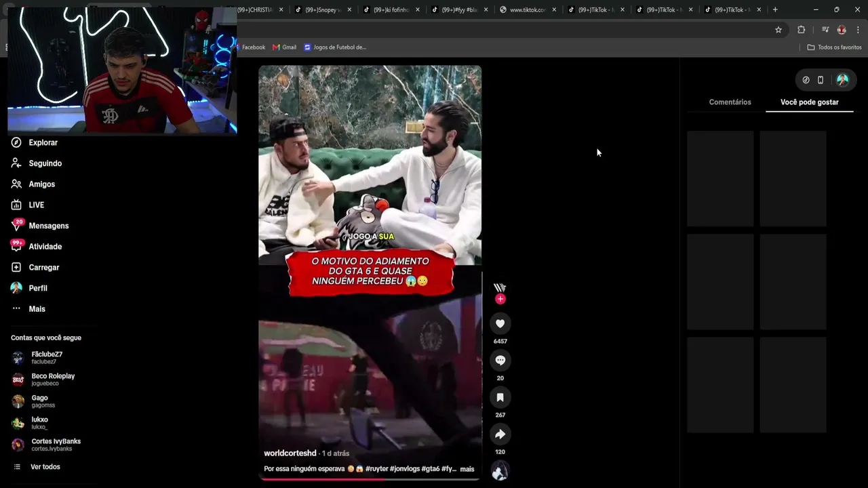
Task: Click the #jonvlogs hashtag
Action: click(405, 469)
